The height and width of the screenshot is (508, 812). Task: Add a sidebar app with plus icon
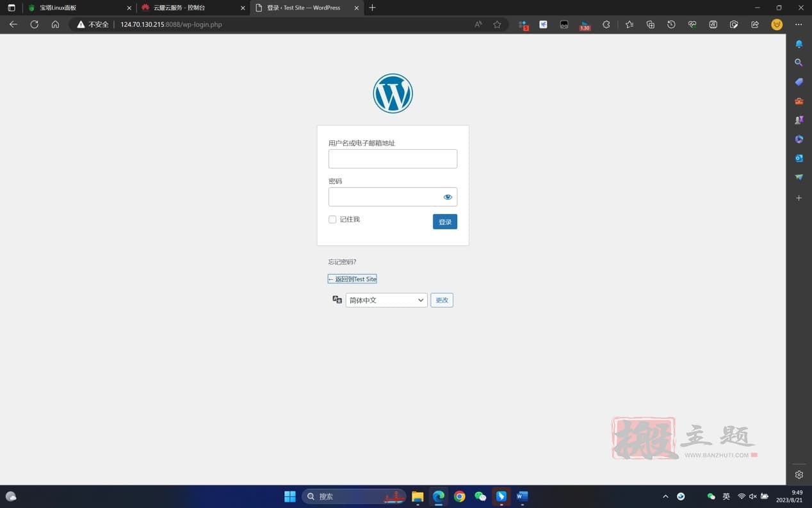coord(799,198)
